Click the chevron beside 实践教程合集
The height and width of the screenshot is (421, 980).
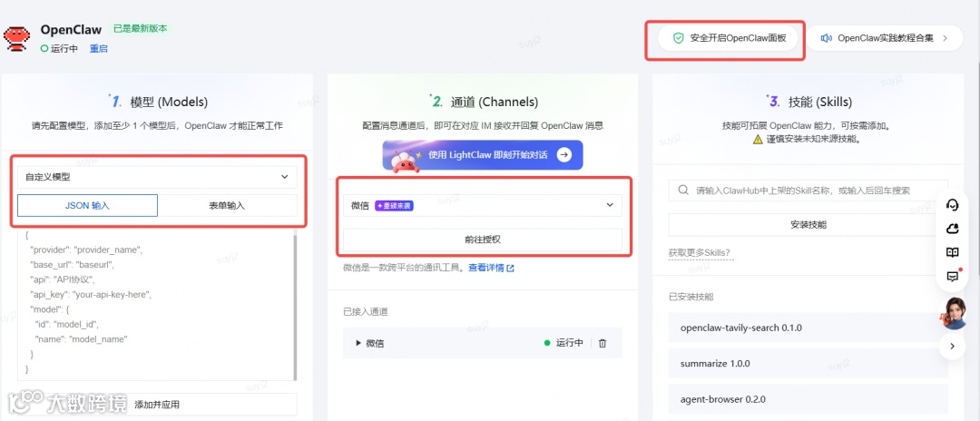945,38
